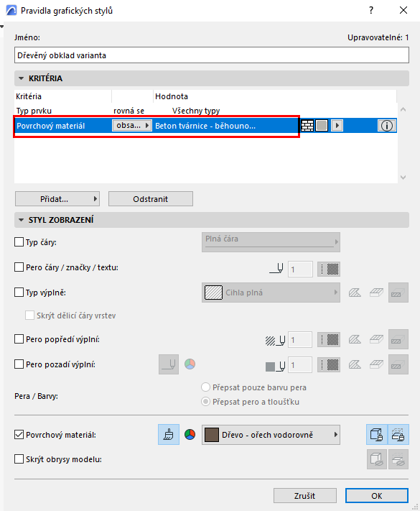Open the fill foreground pen color swatch

[329, 339]
